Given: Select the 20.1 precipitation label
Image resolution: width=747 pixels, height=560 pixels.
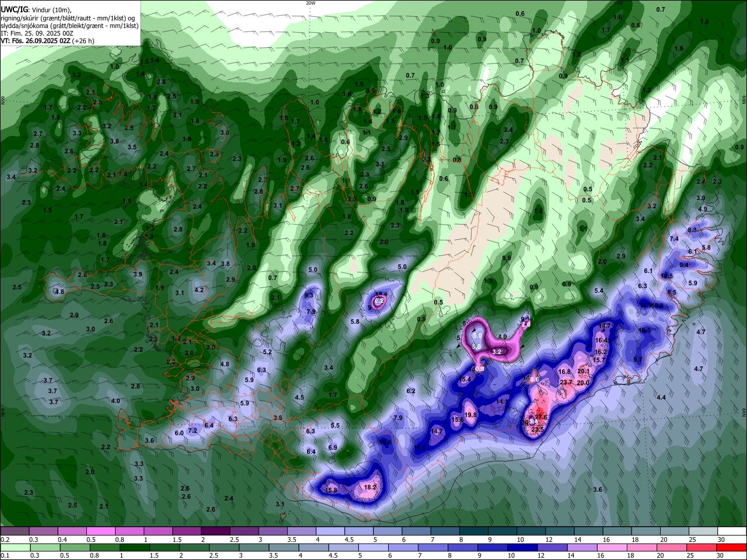Looking at the screenshot, I should pos(583,372).
